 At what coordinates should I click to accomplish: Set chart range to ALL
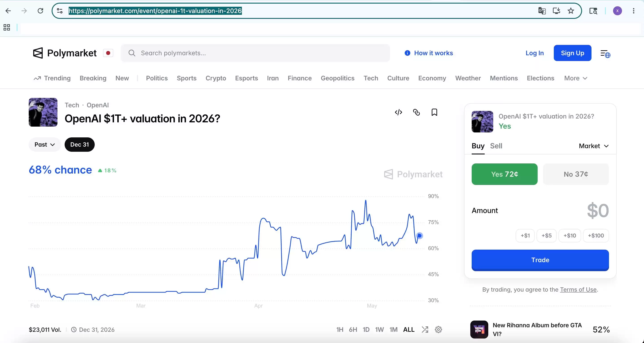pyautogui.click(x=409, y=330)
